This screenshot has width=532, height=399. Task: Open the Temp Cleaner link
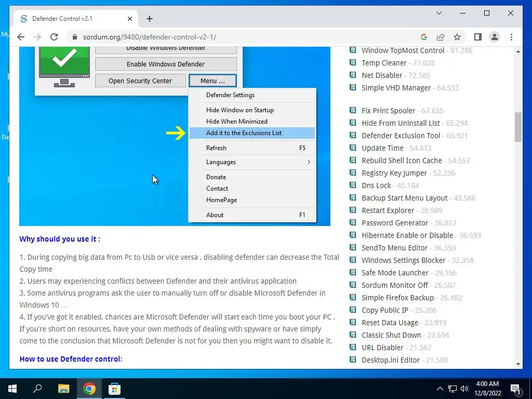pyautogui.click(x=384, y=63)
